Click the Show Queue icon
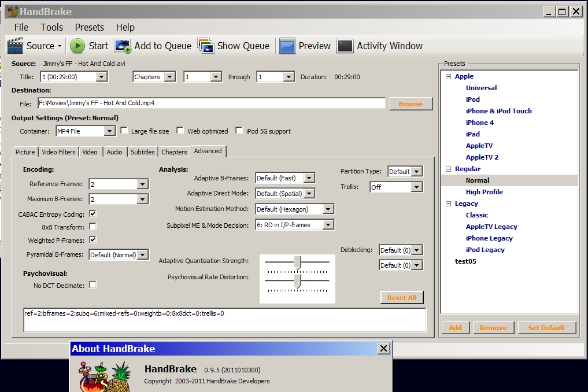Image resolution: width=588 pixels, height=392 pixels. pyautogui.click(x=206, y=46)
